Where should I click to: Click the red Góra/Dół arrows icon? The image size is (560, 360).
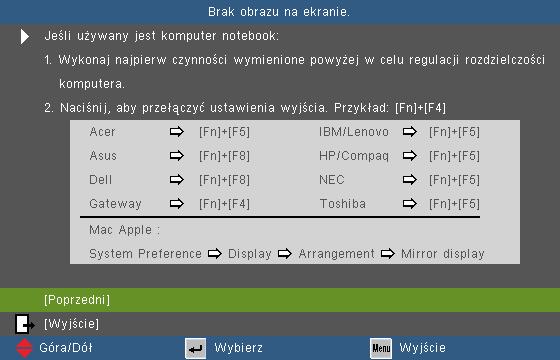pyautogui.click(x=24, y=348)
